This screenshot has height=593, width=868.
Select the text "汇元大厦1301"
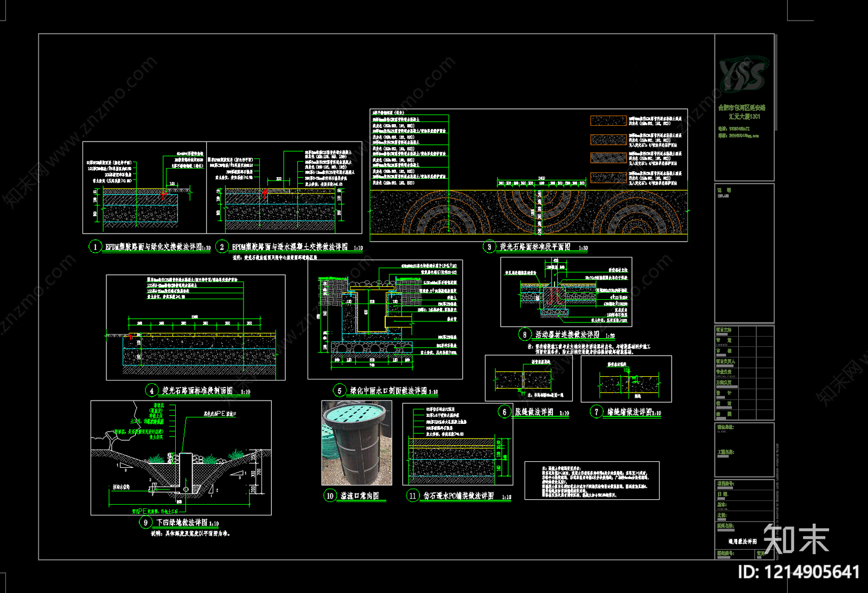[744, 117]
